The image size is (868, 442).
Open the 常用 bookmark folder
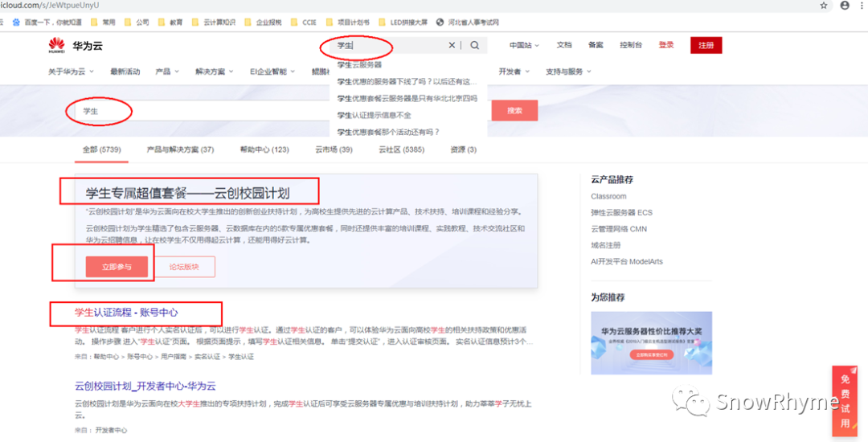103,23
